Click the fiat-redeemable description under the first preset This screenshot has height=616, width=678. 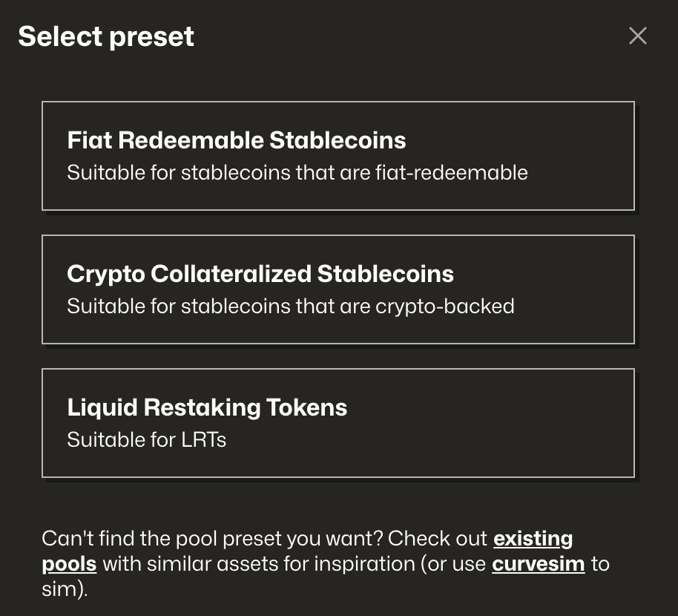[x=297, y=172]
